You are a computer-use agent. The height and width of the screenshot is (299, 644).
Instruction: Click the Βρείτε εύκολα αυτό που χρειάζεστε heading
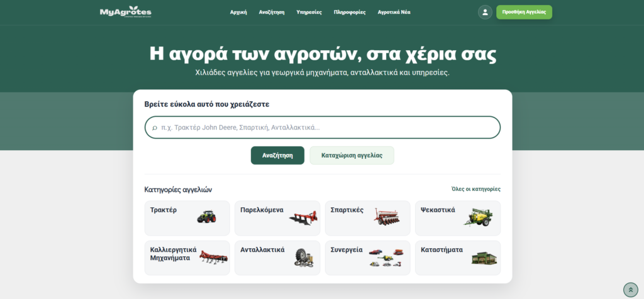[207, 104]
